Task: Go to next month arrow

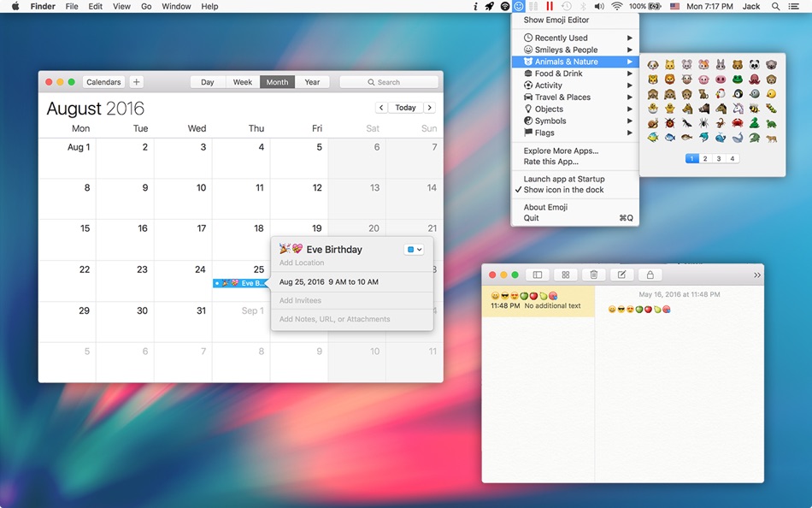Action: 429,108
